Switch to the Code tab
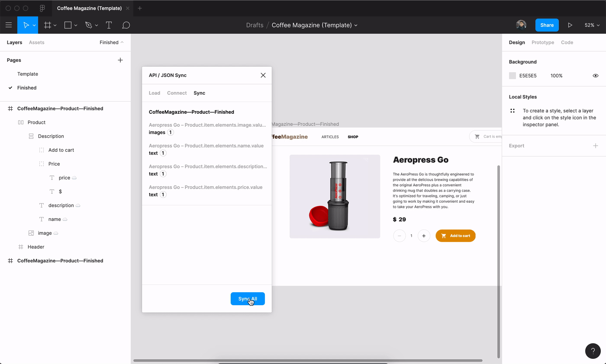606x364 pixels. point(567,42)
